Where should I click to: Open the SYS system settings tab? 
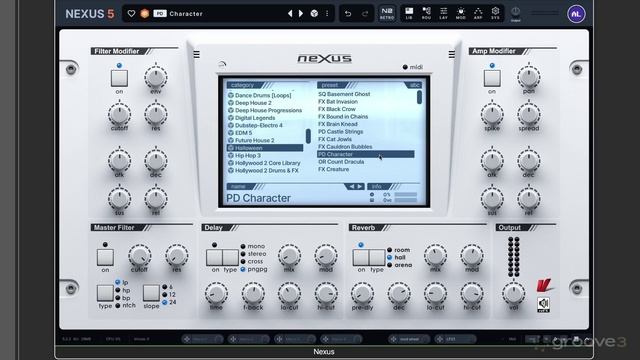tap(495, 13)
